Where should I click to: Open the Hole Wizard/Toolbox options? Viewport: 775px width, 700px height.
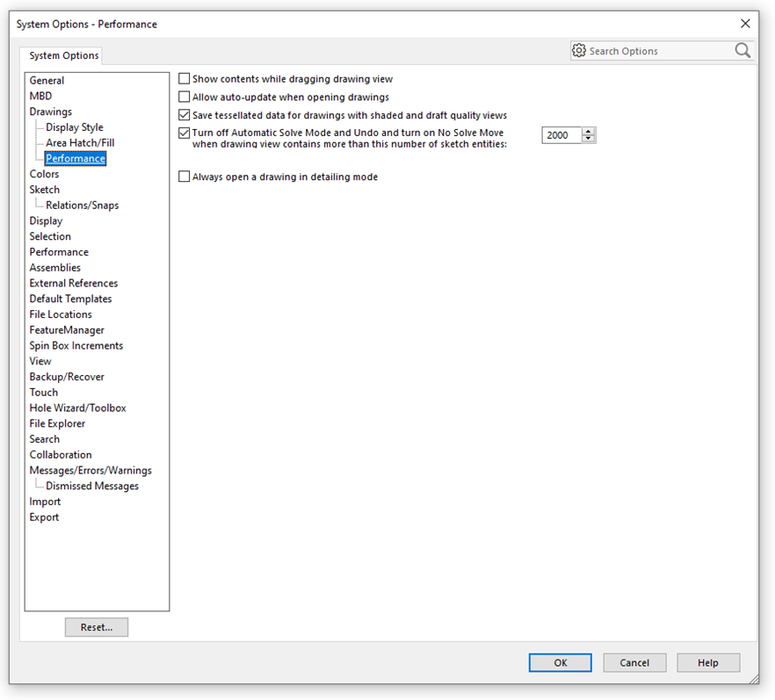click(77, 408)
